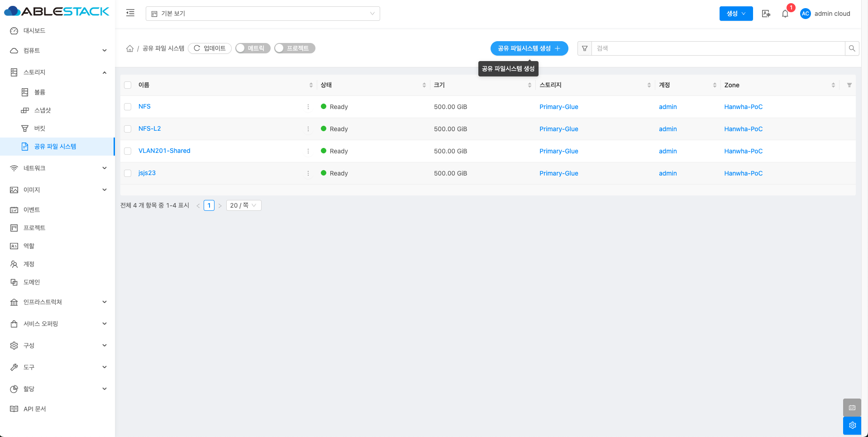
Task: Collapse the sidebar with the menu fold icon
Action: [x=130, y=13]
